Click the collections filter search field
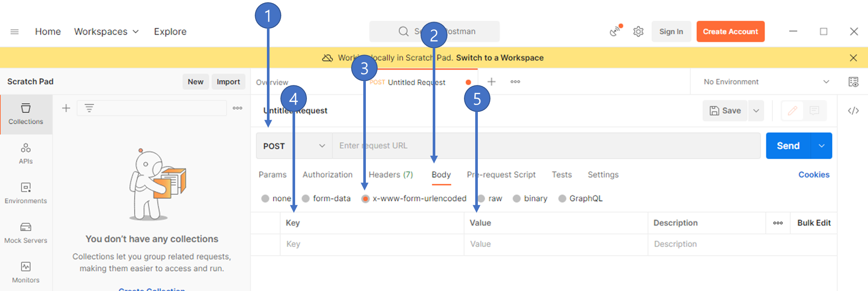 [x=152, y=108]
